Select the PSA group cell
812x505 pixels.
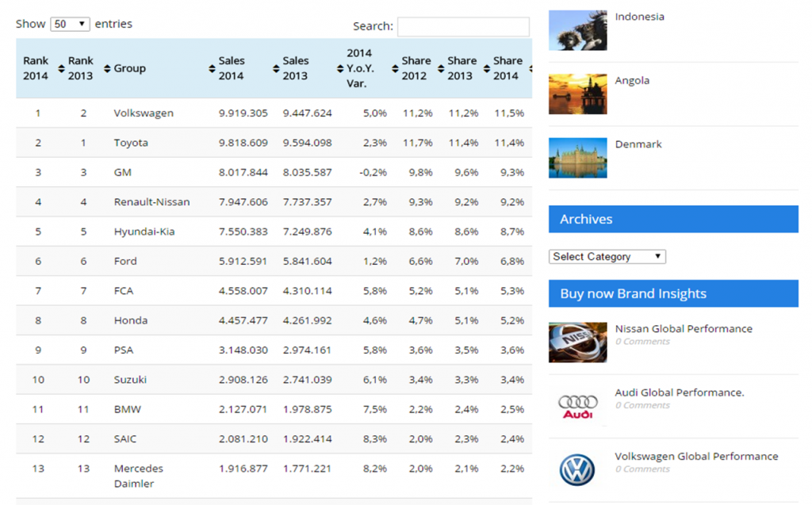124,350
